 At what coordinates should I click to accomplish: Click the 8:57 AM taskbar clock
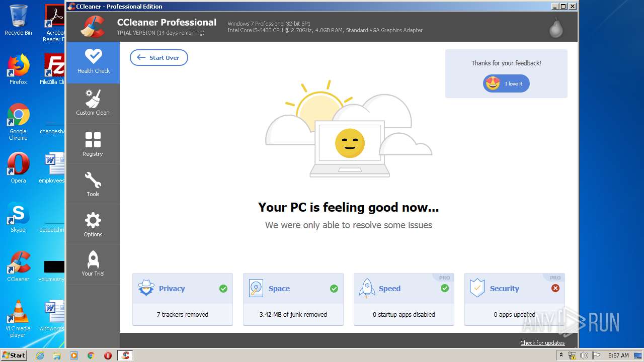(618, 355)
